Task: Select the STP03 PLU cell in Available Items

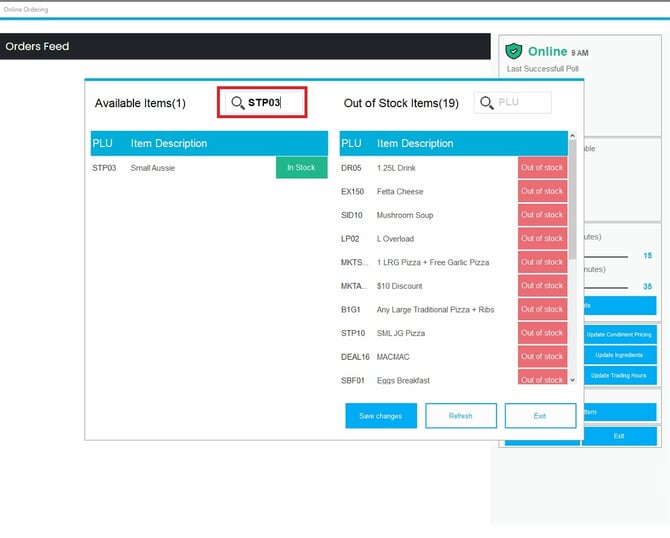Action: [x=104, y=168]
